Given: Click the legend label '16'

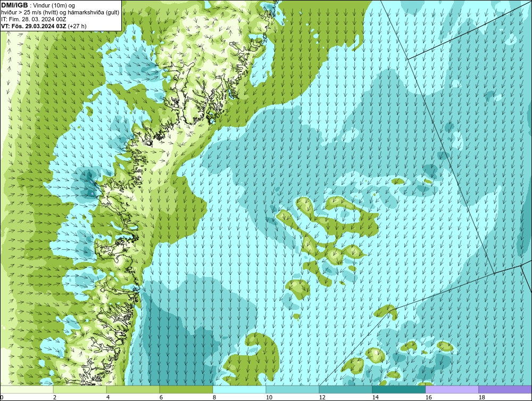Looking at the screenshot, I should [x=428, y=397].
